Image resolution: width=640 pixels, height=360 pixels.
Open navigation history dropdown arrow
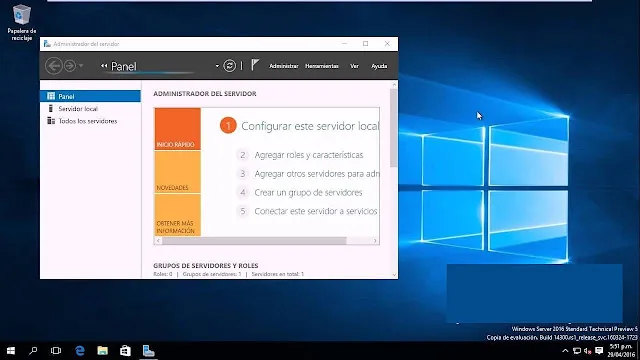click(x=81, y=66)
